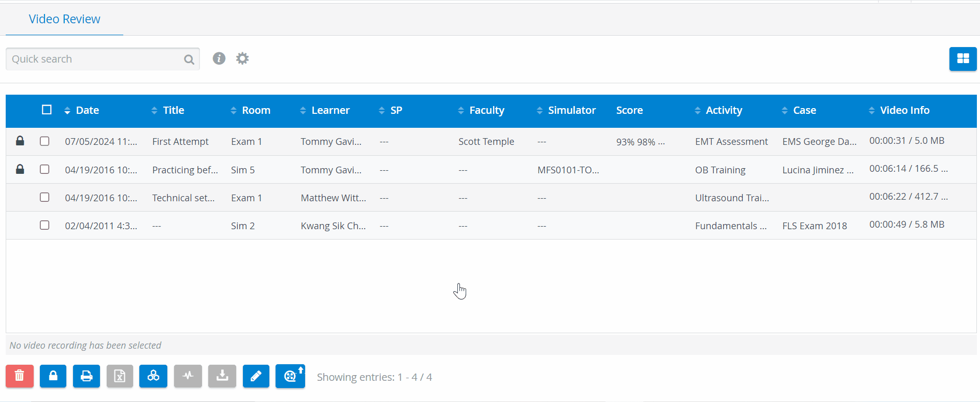This screenshot has height=402, width=980.
Task: Check the Kwang Sik Ch... row checkbox
Action: tap(45, 225)
